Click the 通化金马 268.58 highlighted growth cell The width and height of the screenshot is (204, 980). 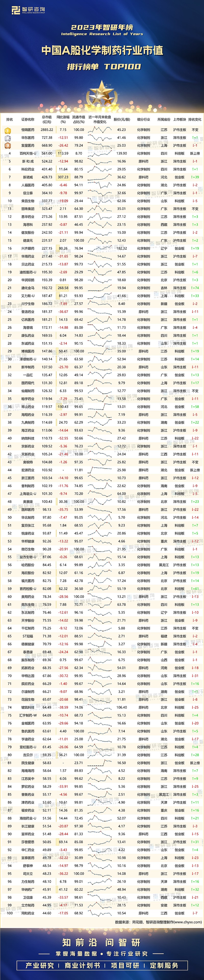click(63, 288)
